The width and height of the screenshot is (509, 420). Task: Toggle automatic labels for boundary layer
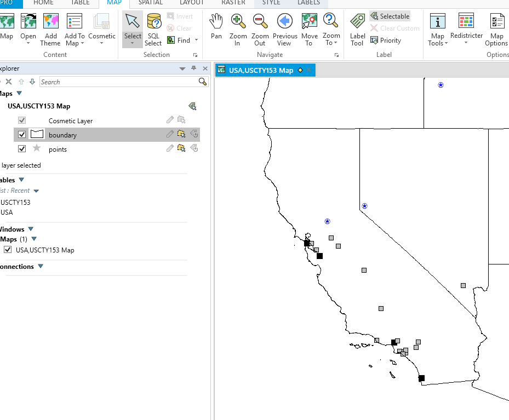point(194,134)
